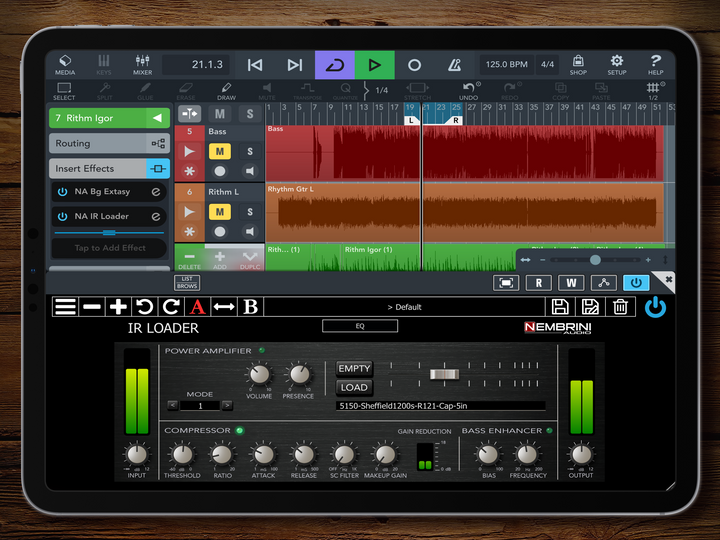Adjust the horizontal zoom slider
The image size is (720, 540).
595,259
